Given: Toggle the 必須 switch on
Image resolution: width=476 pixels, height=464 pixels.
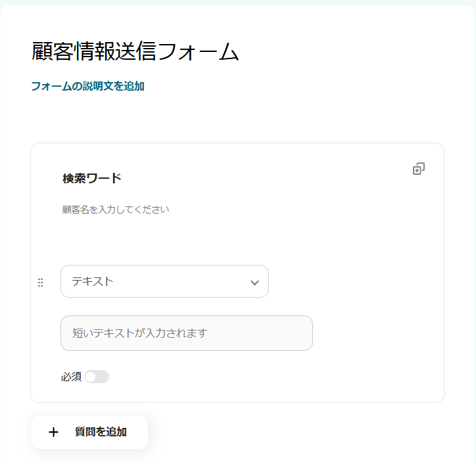Looking at the screenshot, I should pos(97,377).
